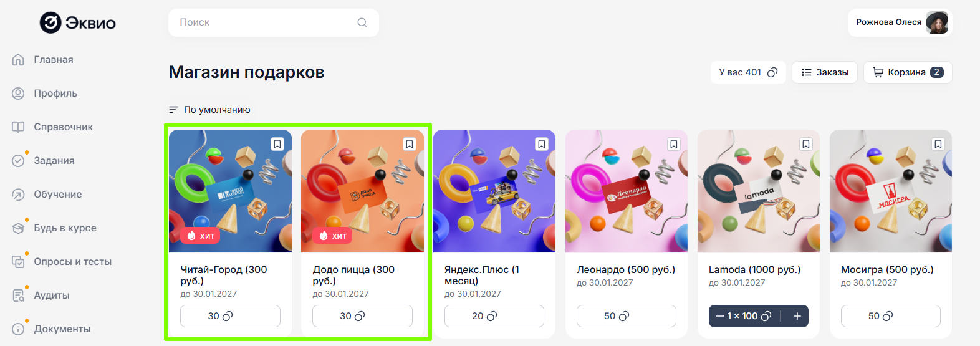
Task: Click the Документы sidebar icon
Action: pyautogui.click(x=18, y=329)
